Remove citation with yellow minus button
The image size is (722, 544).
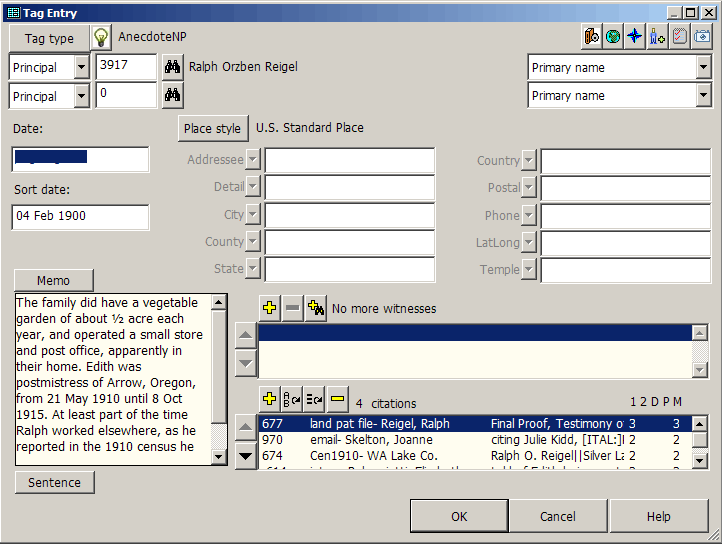(x=338, y=399)
